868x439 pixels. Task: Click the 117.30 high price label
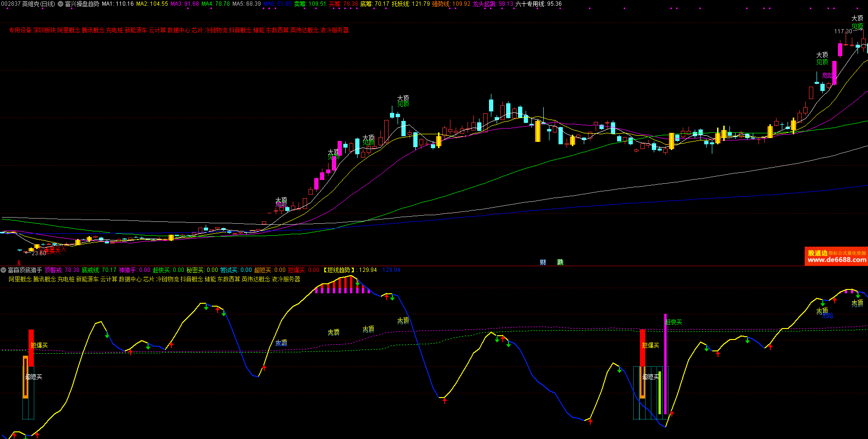click(843, 31)
